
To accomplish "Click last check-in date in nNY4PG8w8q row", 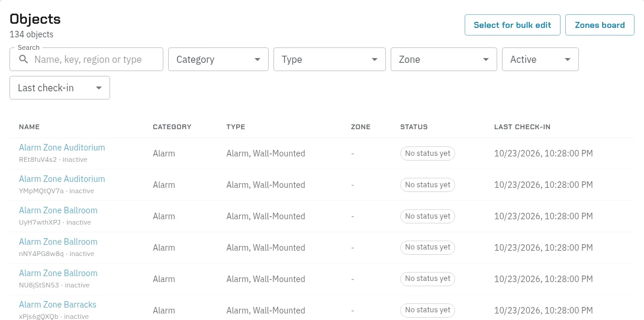I will (x=543, y=247).
